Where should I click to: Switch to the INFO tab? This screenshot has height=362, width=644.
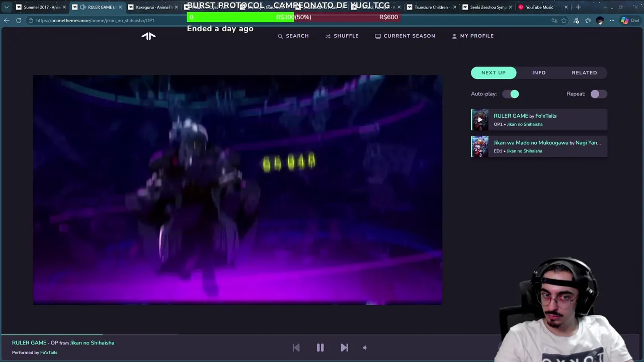539,72
